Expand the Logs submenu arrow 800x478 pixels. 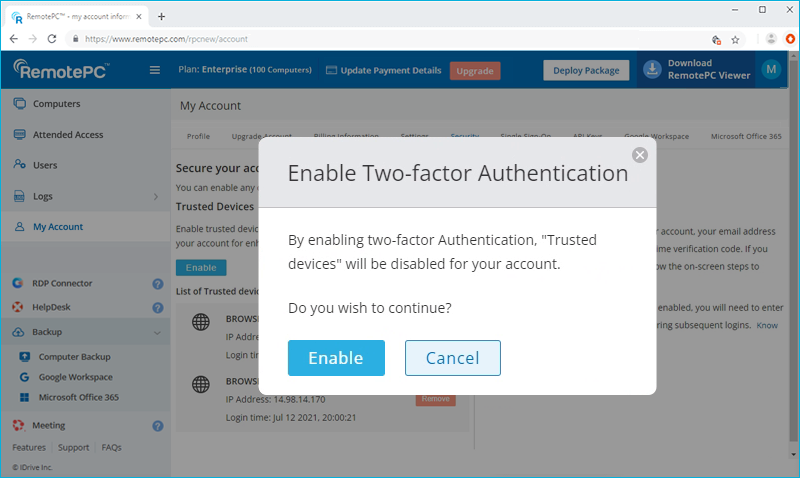tap(156, 197)
